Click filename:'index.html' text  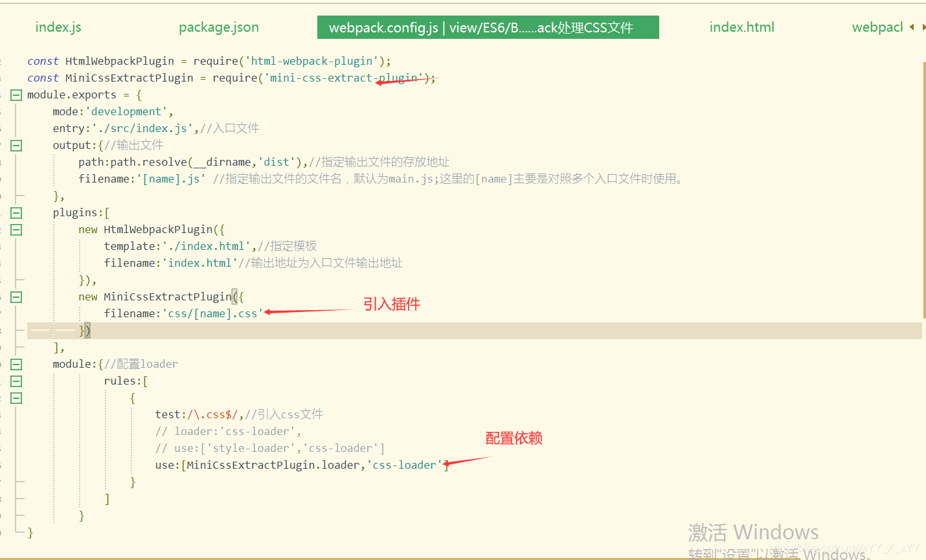170,263
